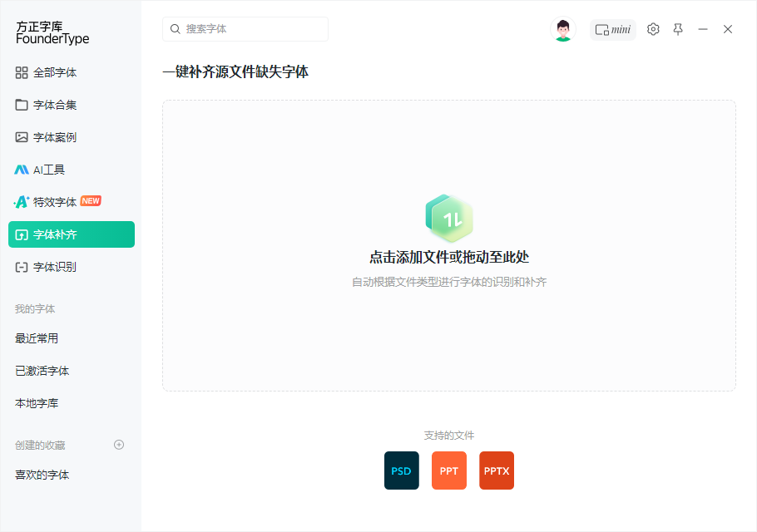Open settings gear icon
The width and height of the screenshot is (757, 532).
point(653,29)
